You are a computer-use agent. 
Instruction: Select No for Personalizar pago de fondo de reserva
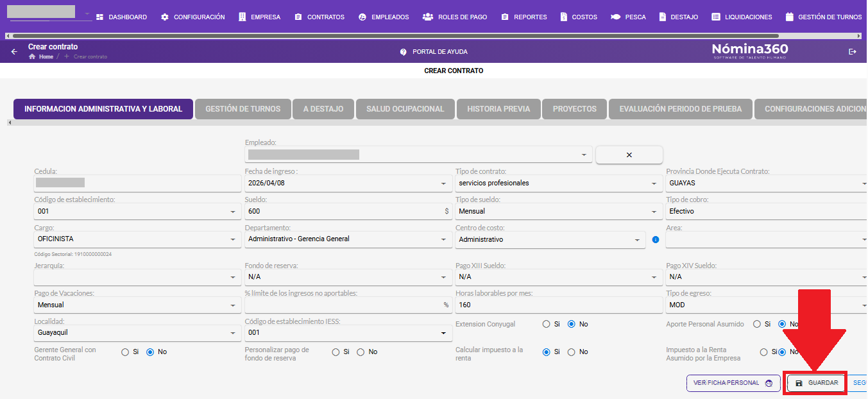361,352
